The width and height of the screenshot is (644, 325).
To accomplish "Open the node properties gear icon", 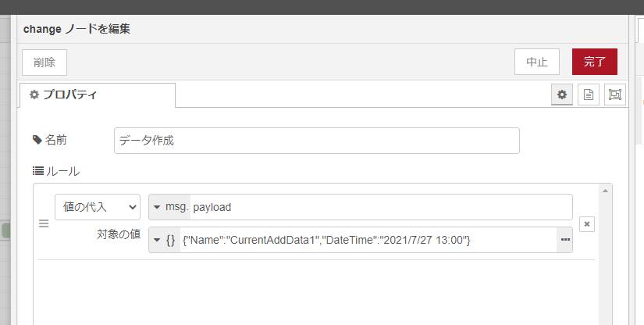I will (x=561, y=95).
